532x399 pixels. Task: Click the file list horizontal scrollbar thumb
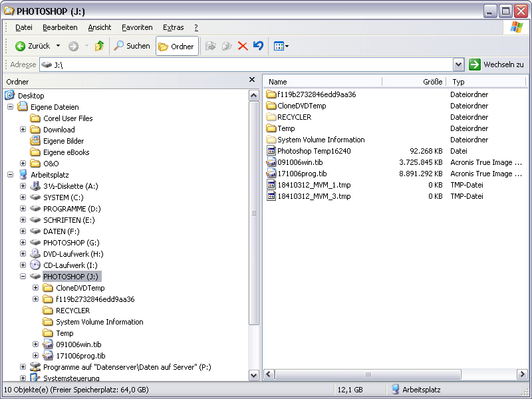368,374
